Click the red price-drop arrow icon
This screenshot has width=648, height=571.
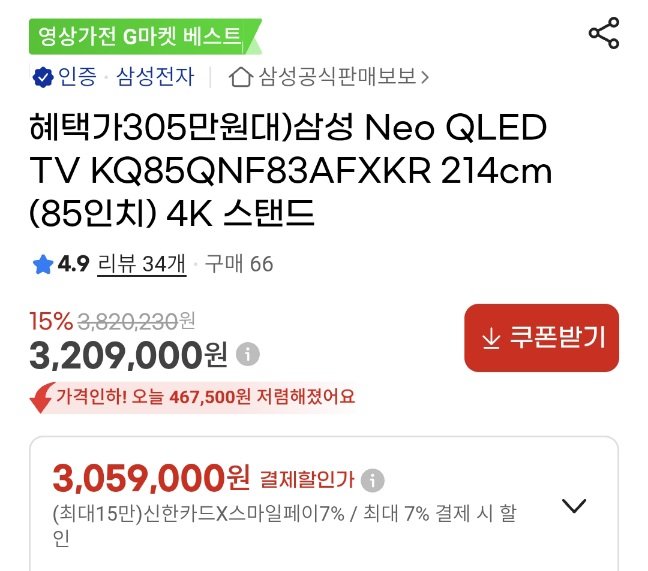click(x=43, y=397)
